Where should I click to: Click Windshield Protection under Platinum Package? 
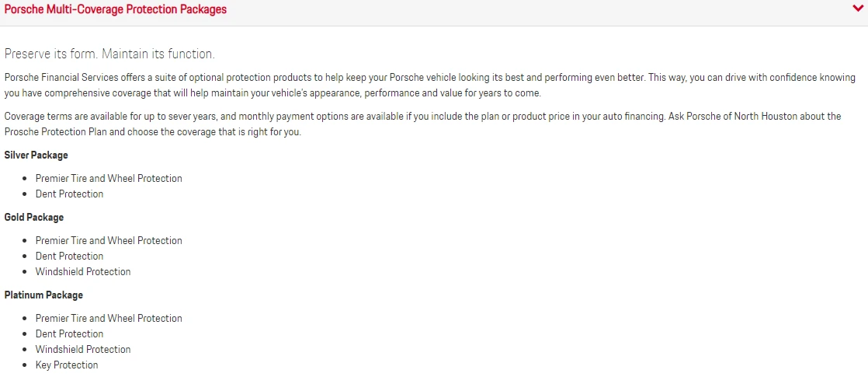[x=83, y=349]
